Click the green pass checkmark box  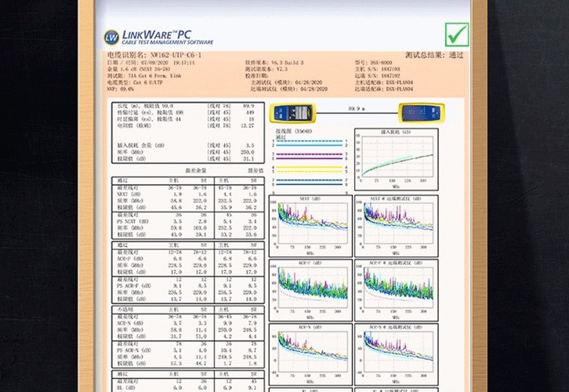(456, 34)
